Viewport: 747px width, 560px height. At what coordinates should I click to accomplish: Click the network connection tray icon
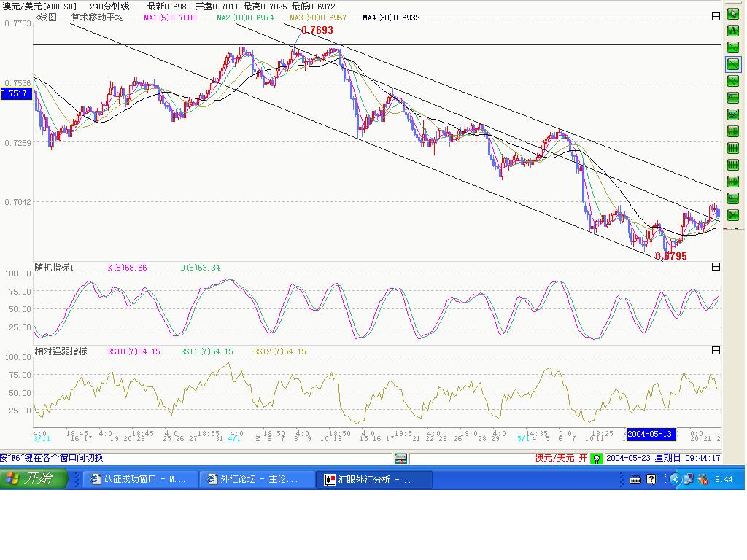point(688,480)
